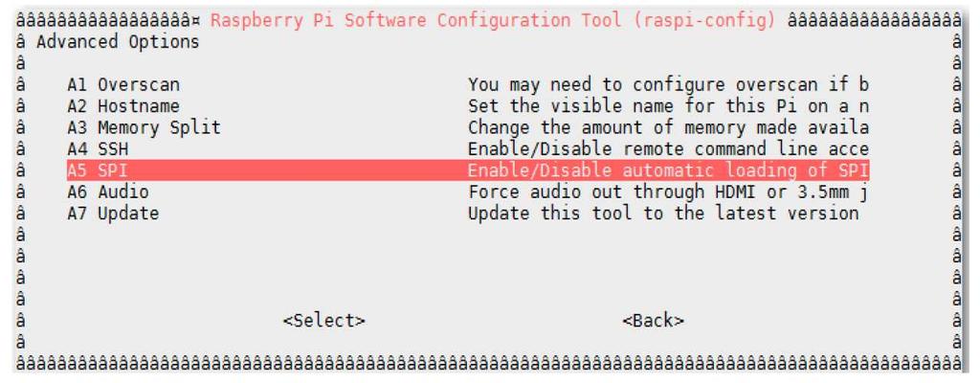Click the highlighted A5 SPI entry
This screenshot has height=383, width=980.
467,170
